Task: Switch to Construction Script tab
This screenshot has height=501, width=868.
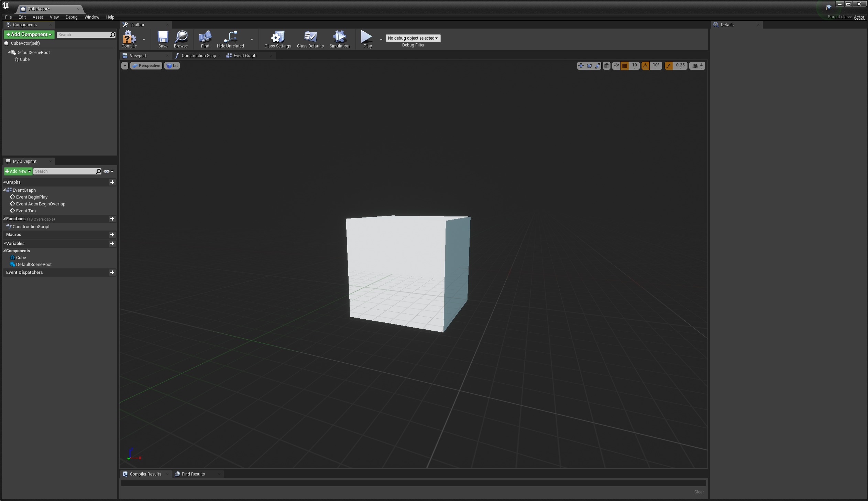Action: 198,56
